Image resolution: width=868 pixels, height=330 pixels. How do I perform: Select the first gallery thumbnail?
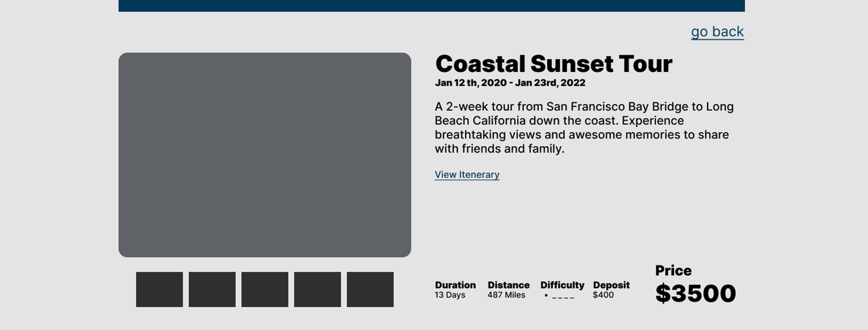159,289
